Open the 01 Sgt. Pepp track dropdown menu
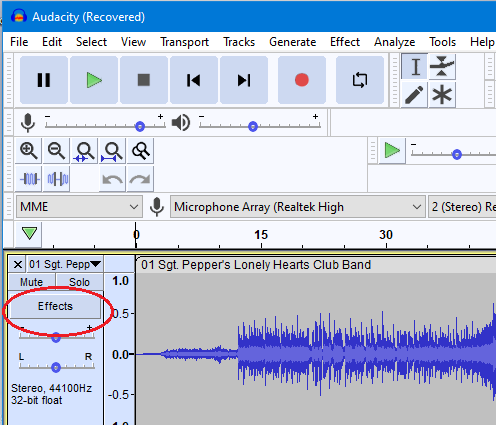Image resolution: width=496 pixels, height=425 pixels. tap(65, 265)
